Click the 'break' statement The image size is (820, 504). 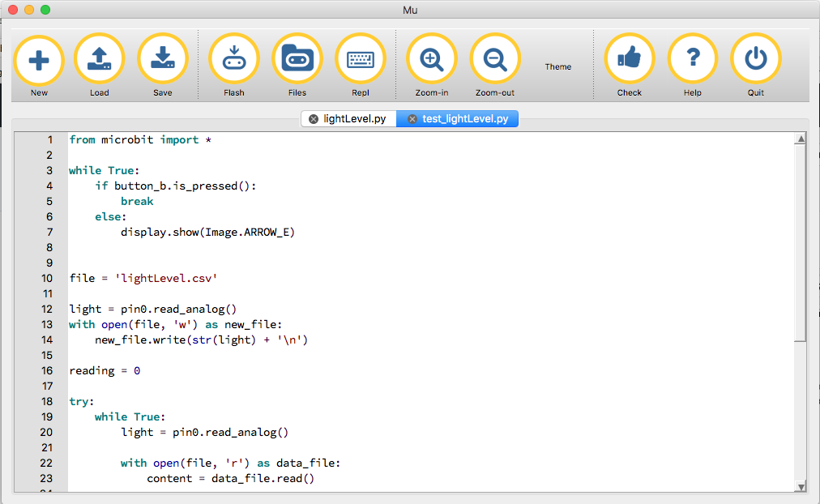coord(137,201)
